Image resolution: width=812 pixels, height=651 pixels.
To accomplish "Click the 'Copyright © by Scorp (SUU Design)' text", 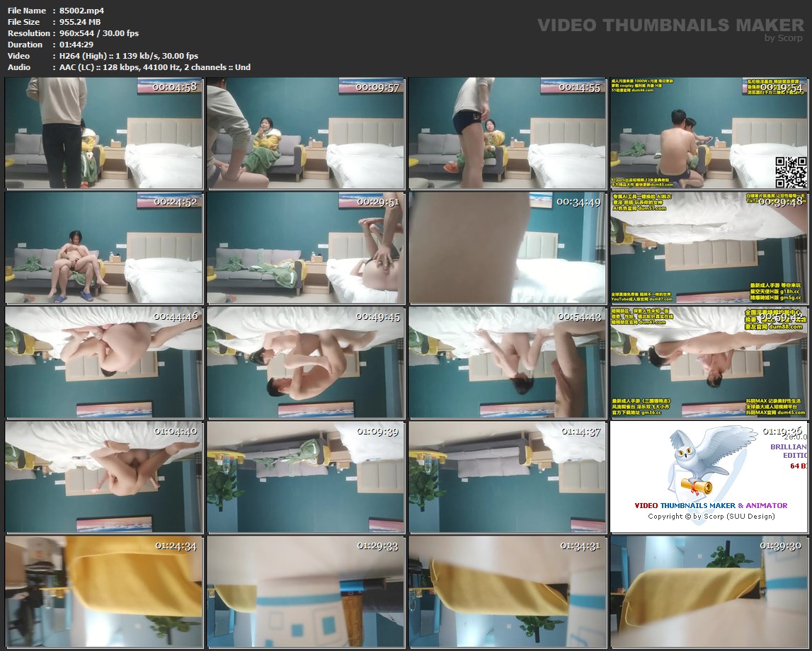I will [x=711, y=516].
